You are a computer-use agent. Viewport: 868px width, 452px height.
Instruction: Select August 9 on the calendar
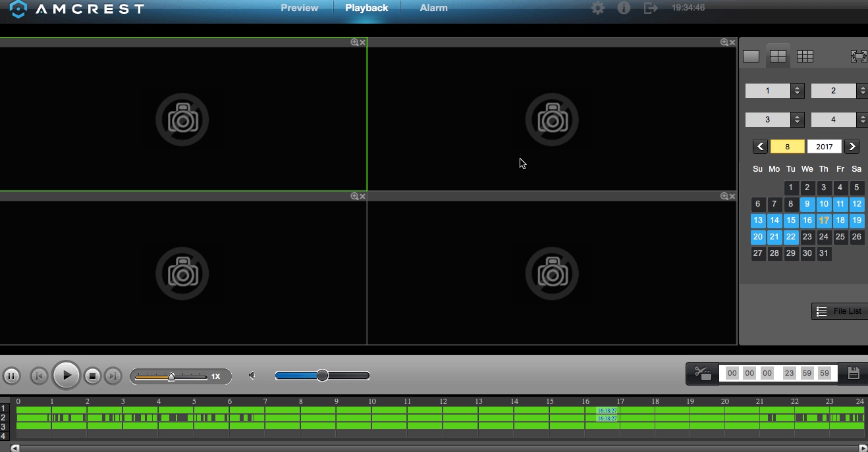[807, 204]
